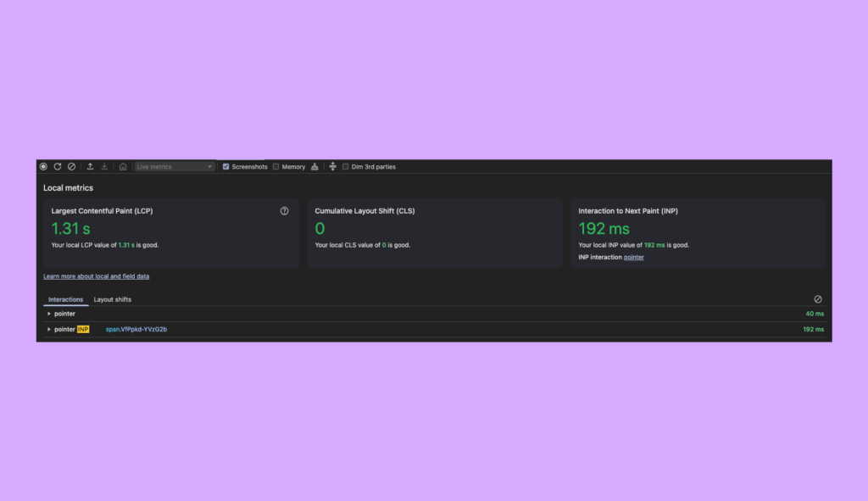The width and height of the screenshot is (868, 501).
Task: Expand the pointer INP interaction row
Action: tap(50, 329)
